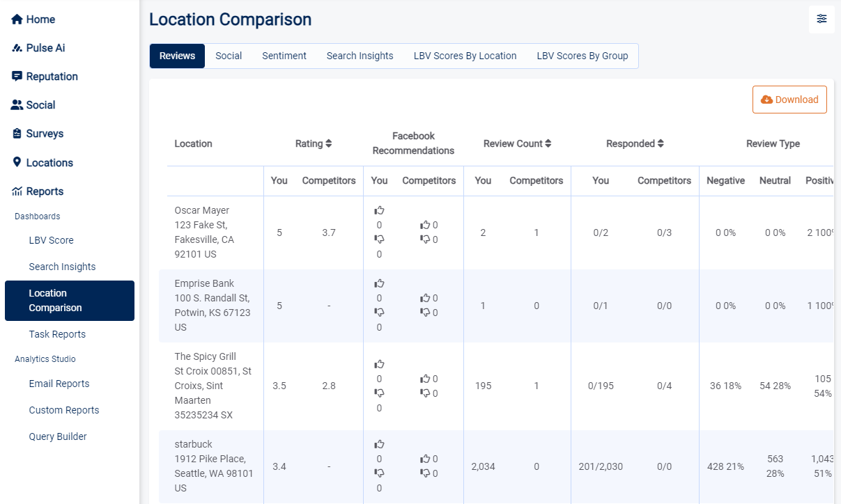Click thumbs-up icon in Oscar Mayer row
The height and width of the screenshot is (504, 841).
[379, 210]
